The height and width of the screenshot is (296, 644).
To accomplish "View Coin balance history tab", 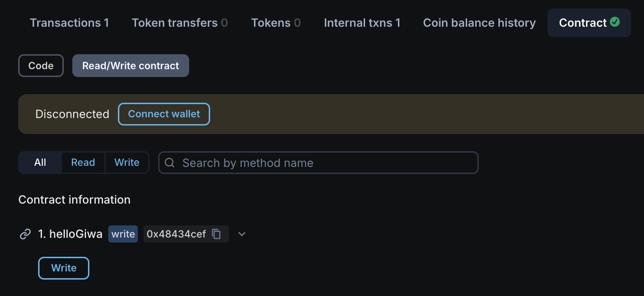I will pos(479,23).
